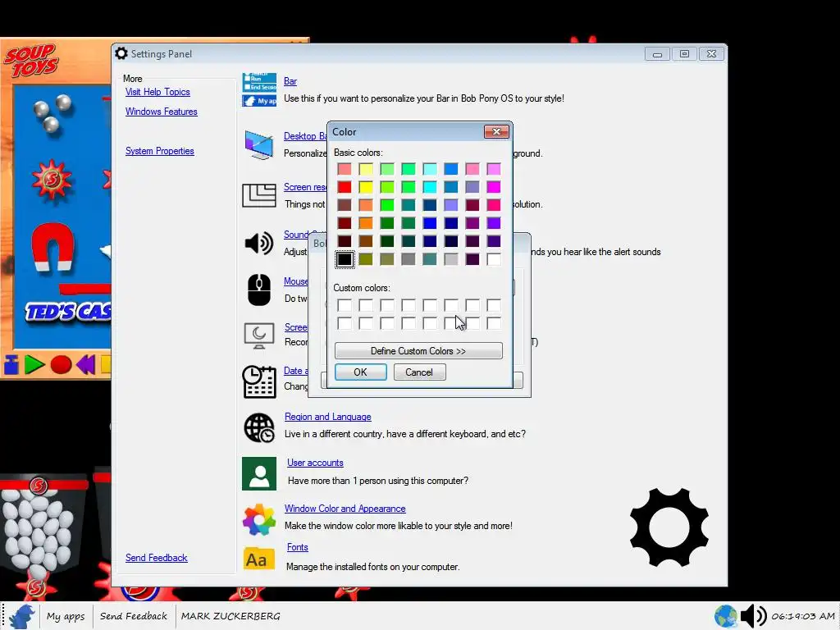Pick the orange swatch in fourth row
This screenshot has height=630, width=840.
pos(366,223)
